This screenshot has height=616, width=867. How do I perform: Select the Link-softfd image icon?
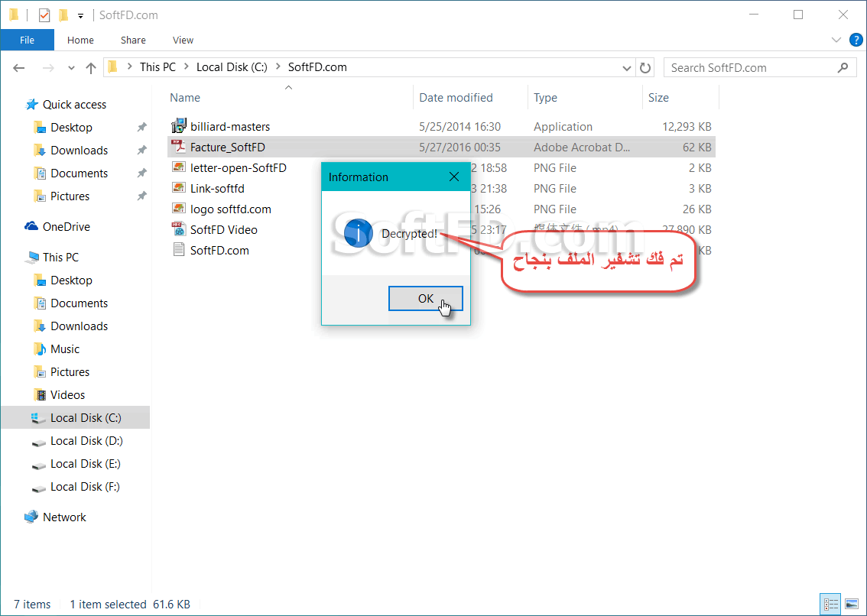(179, 188)
